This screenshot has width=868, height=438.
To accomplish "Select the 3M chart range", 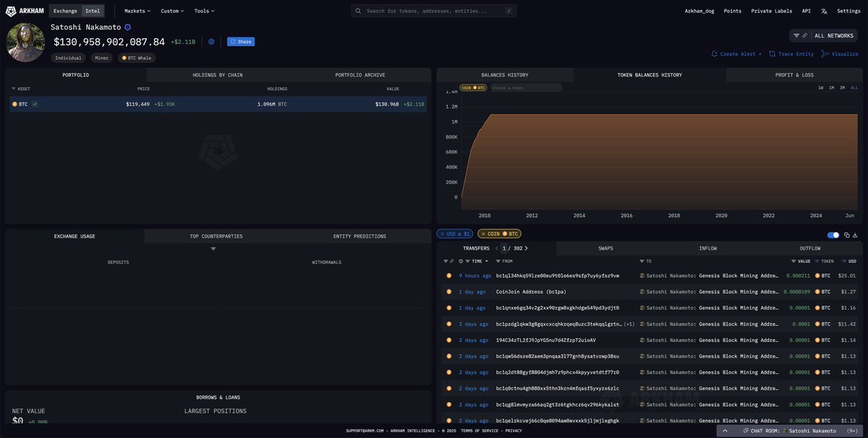I will (x=842, y=88).
